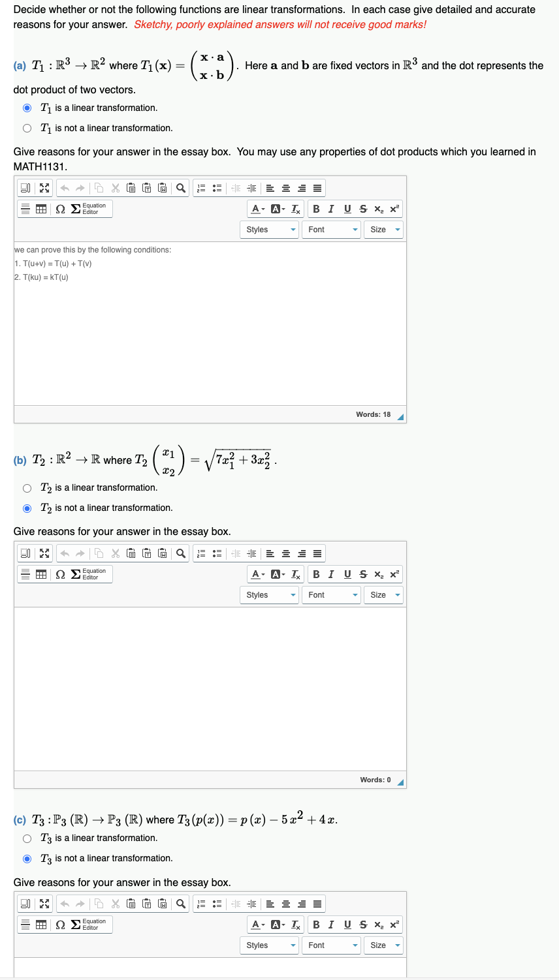Toggle Bold formatting in the first editor
The image size is (559, 980).
[315, 209]
